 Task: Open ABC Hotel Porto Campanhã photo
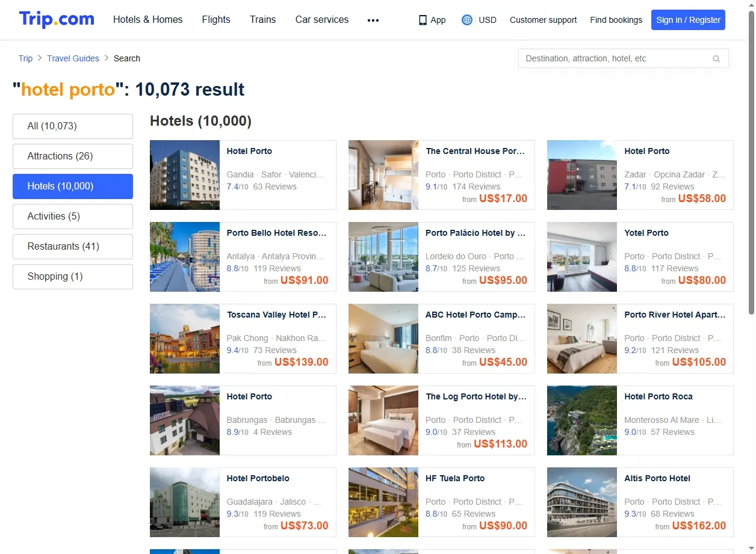[383, 339]
